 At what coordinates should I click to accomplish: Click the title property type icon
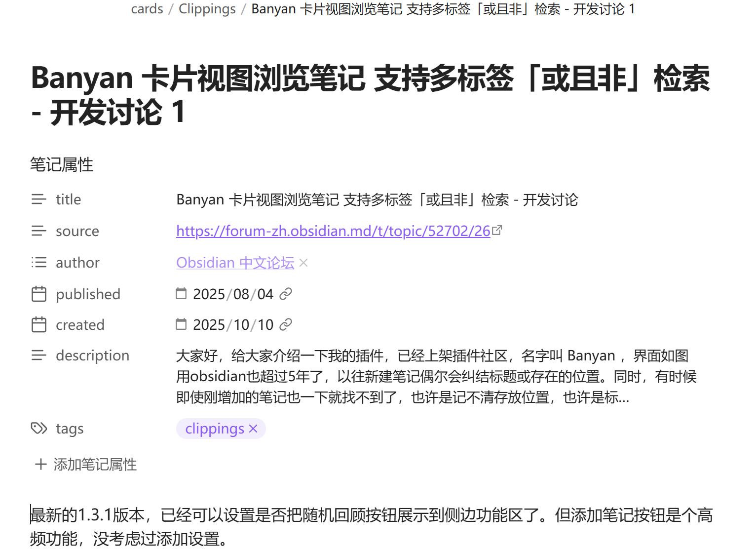tap(38, 199)
